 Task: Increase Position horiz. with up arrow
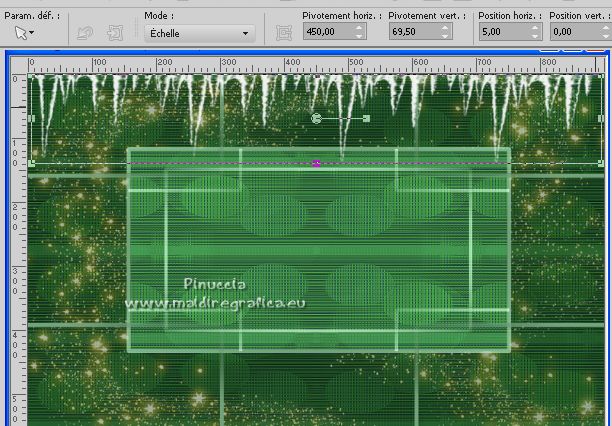pyautogui.click(x=535, y=28)
